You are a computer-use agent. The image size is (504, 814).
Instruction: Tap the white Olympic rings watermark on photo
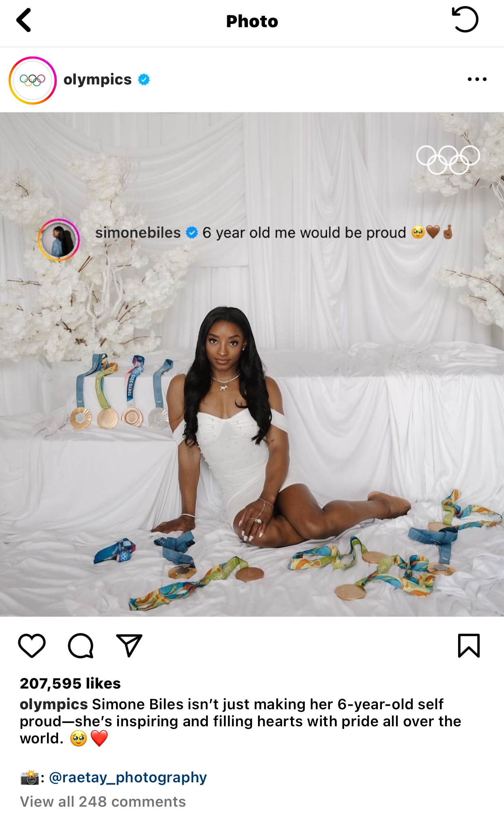click(448, 160)
